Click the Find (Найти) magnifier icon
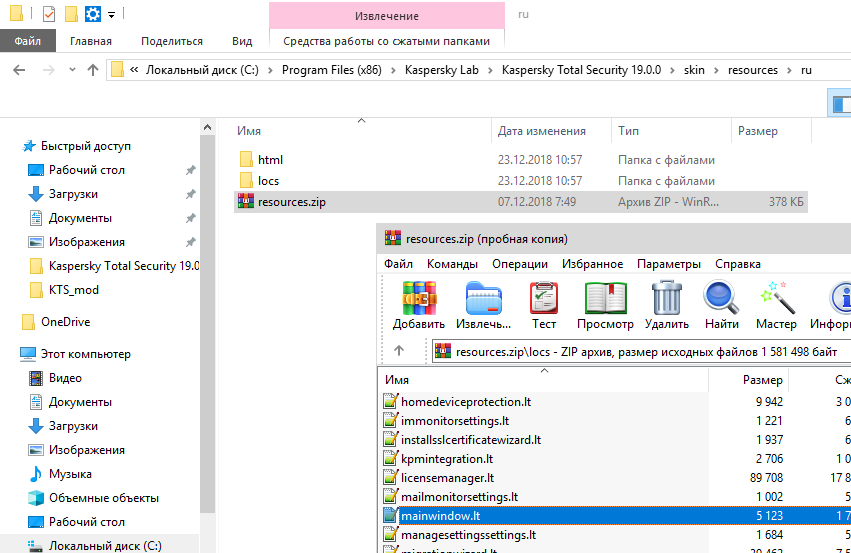The width and height of the screenshot is (851, 553). click(x=721, y=304)
